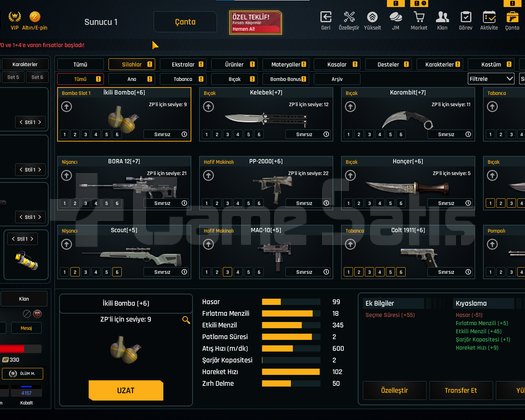Screen dimensions: 525x420
Task: Click the Geri back icon
Action: tap(325, 17)
